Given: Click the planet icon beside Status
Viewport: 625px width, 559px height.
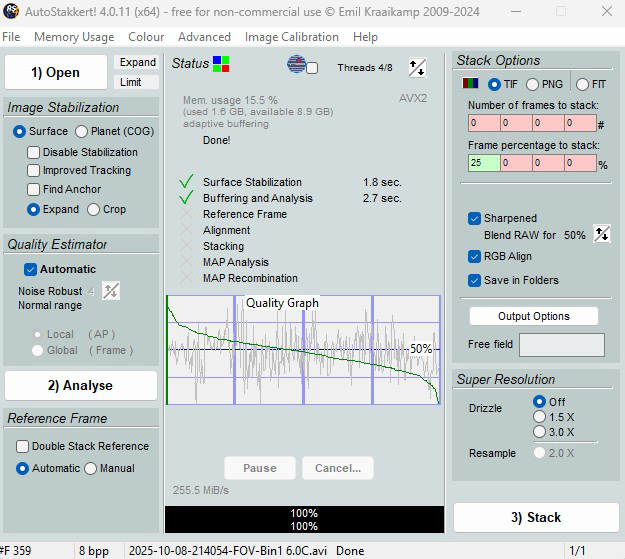Looking at the screenshot, I should (296, 65).
